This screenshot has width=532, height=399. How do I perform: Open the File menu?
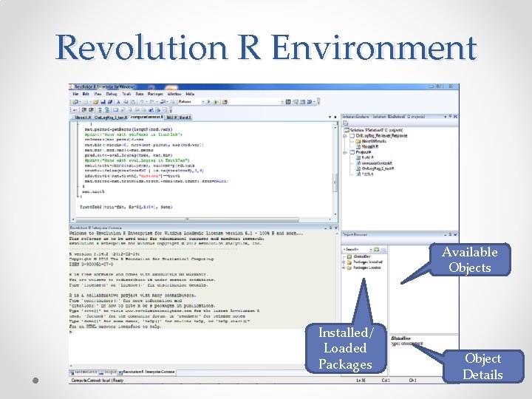(x=75, y=94)
